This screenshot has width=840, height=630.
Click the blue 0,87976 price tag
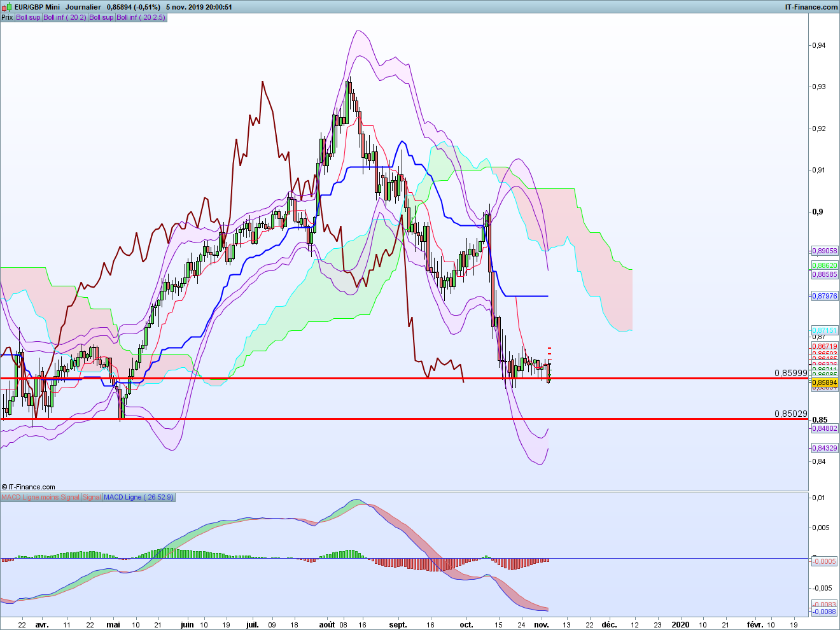[x=825, y=296]
